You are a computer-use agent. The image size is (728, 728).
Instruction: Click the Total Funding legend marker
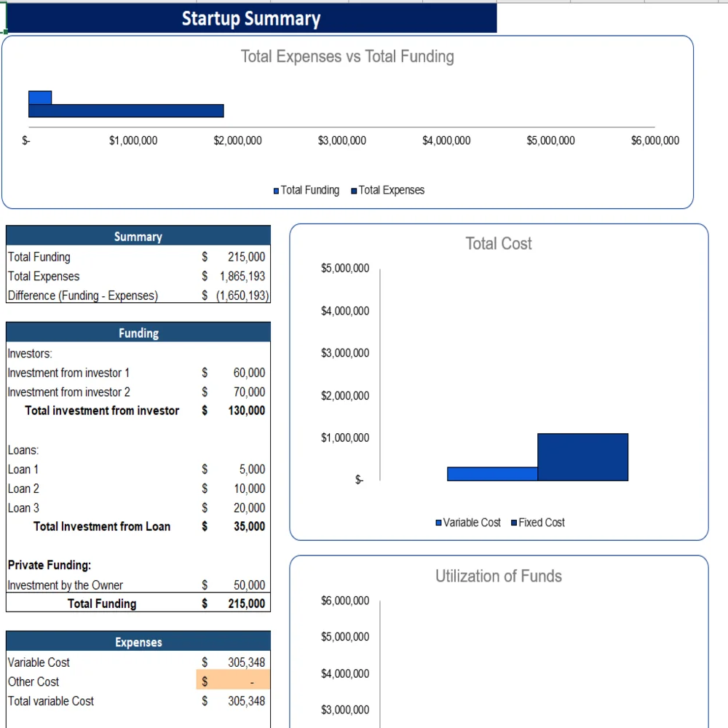[x=276, y=190]
